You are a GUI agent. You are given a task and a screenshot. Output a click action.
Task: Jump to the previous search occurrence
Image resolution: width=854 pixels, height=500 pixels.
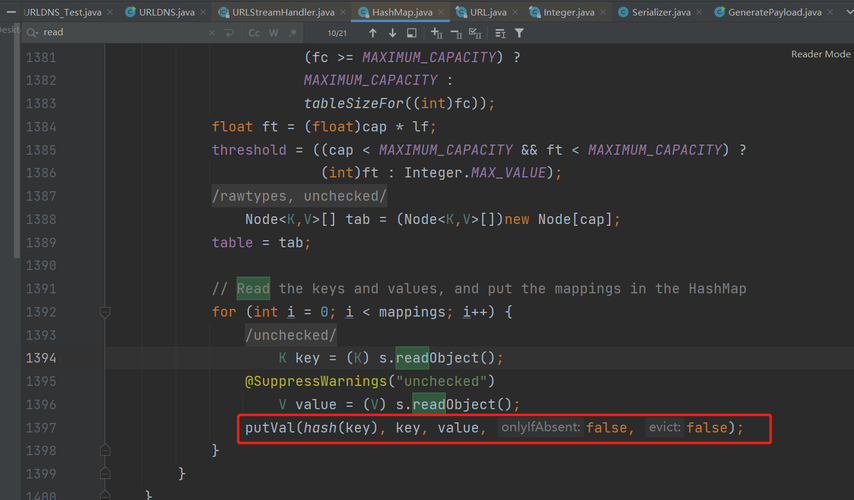point(373,33)
